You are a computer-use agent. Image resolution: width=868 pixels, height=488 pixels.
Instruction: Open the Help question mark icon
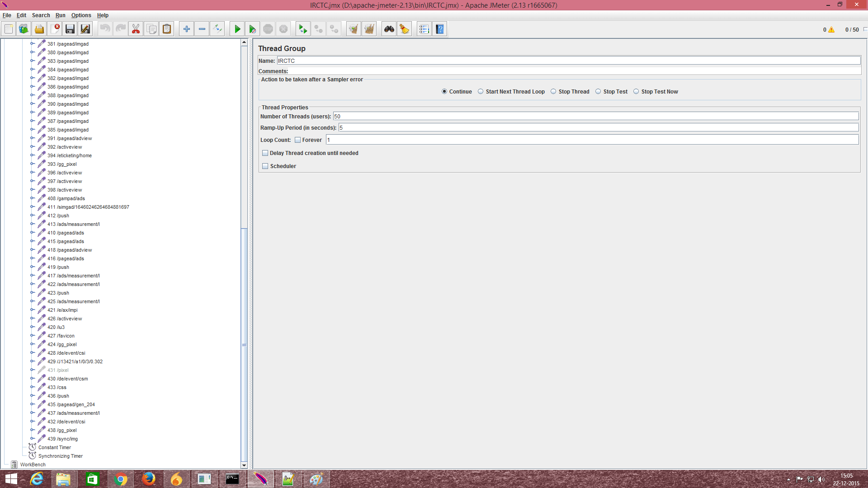click(x=439, y=29)
